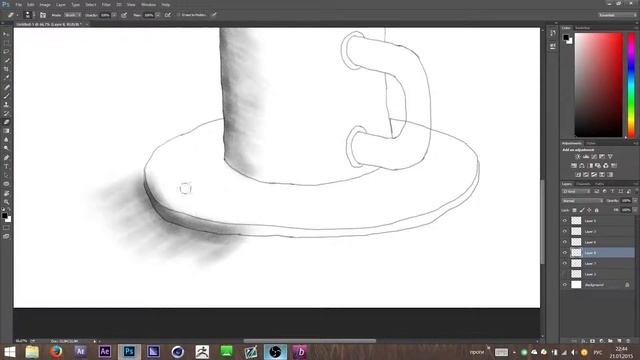Open the eraser opacity slider arrow

114,15
